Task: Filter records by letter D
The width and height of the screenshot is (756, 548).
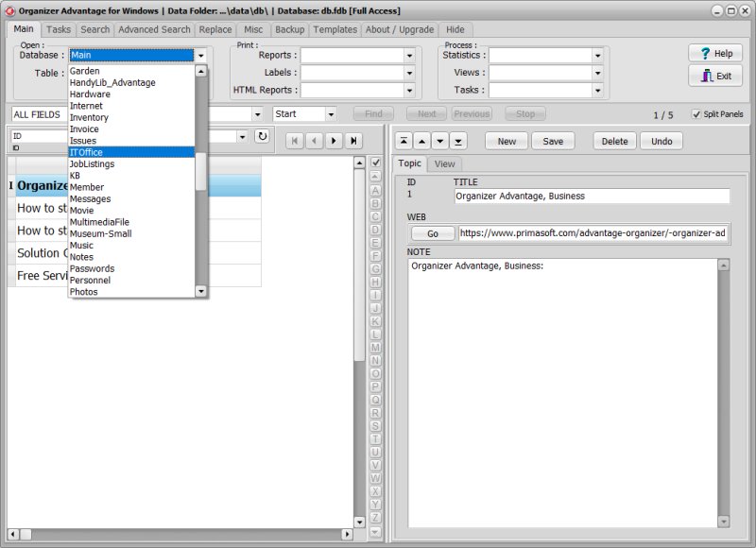Action: (375, 230)
